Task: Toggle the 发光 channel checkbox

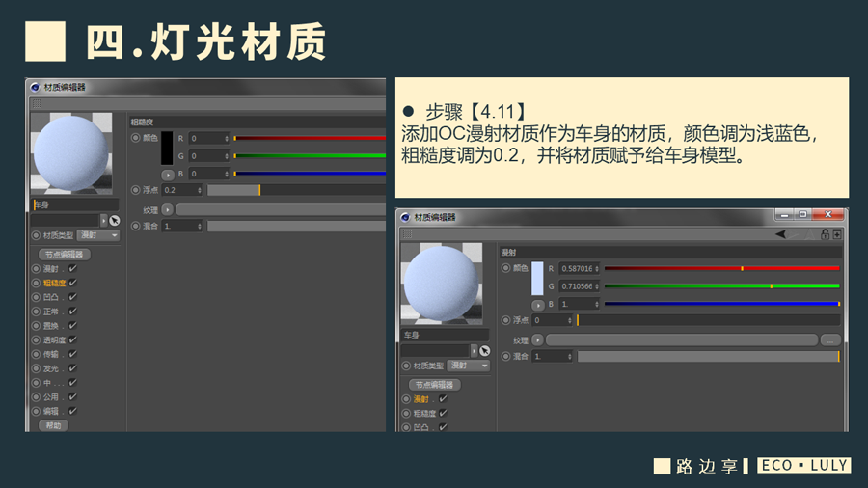Action: (72, 368)
